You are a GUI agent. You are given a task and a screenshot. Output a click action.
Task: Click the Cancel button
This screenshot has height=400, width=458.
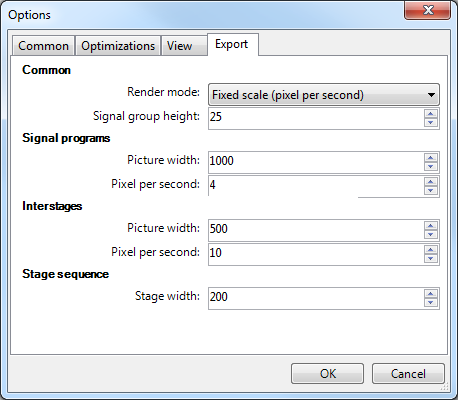(408, 374)
